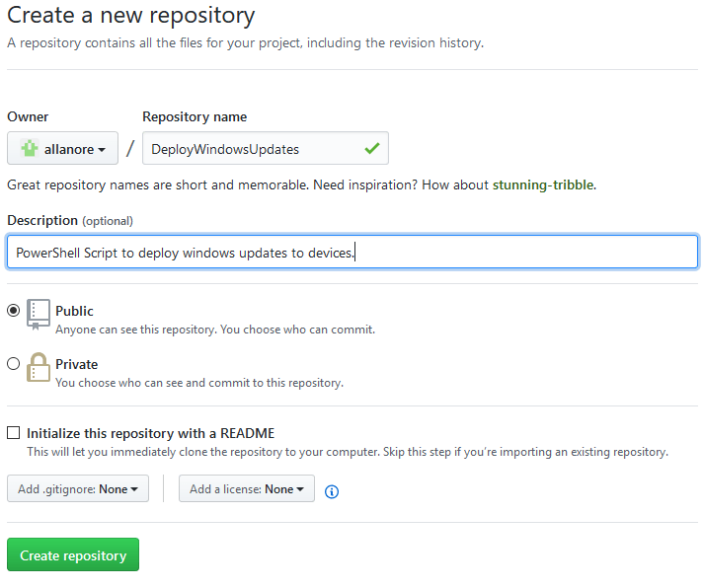
Task: Click 'A repository contains all the files' subtitle
Action: click(245, 43)
